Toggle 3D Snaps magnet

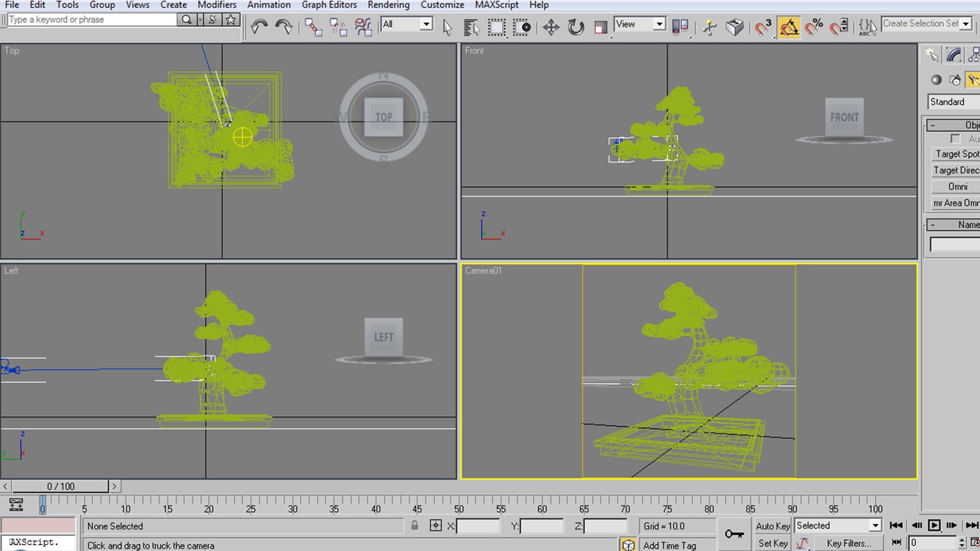tap(764, 27)
